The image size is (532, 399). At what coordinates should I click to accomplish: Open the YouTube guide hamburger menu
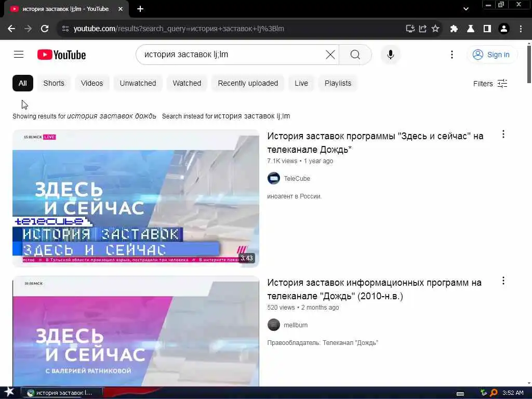[19, 54]
